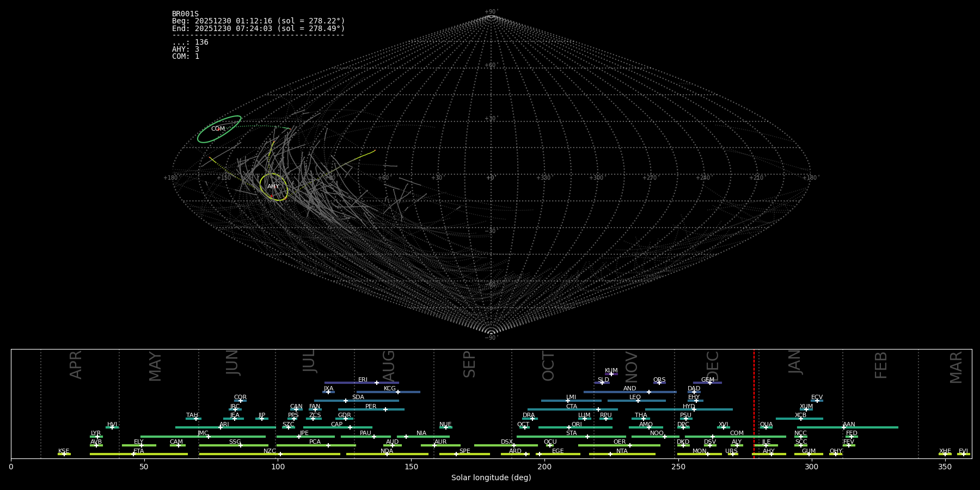Viewport: 980px width, 490px height.
Task: Click the Beg: 20251230 01:12:16 timestamp line
Action: pyautogui.click(x=259, y=21)
